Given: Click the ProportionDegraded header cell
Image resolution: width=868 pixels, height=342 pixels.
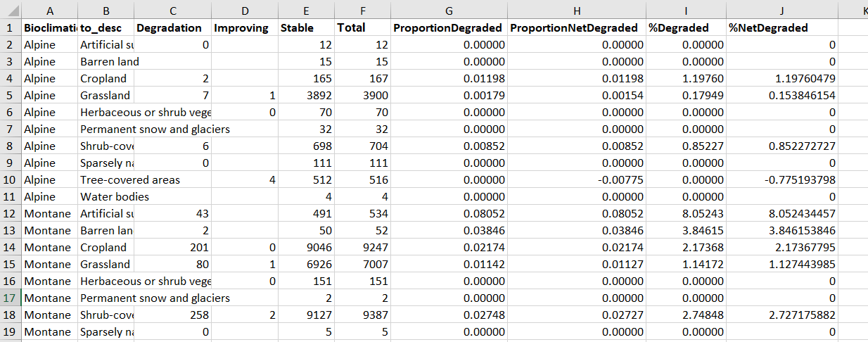Looking at the screenshot, I should [449, 28].
